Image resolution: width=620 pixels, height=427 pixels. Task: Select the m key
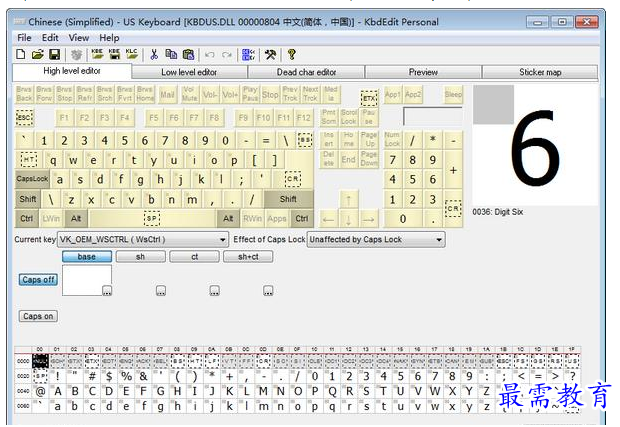192,199
